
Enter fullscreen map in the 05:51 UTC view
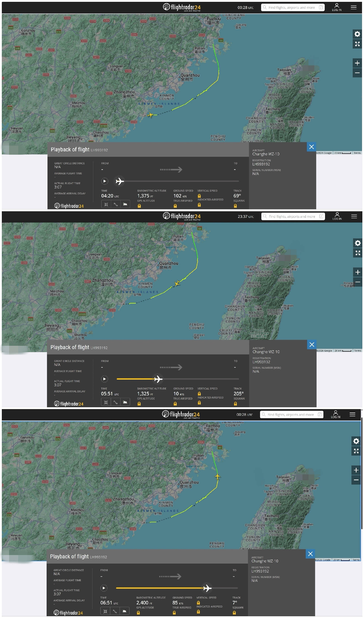click(x=358, y=253)
